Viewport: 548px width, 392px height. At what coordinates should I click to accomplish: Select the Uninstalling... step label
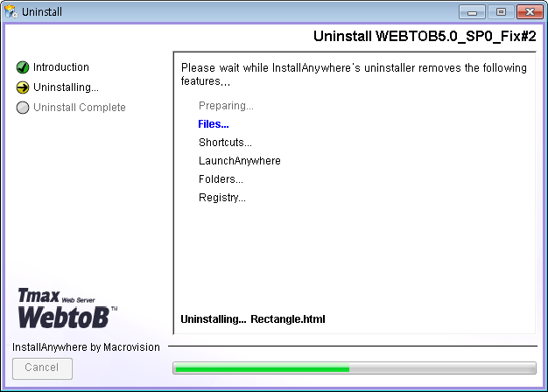tap(66, 87)
